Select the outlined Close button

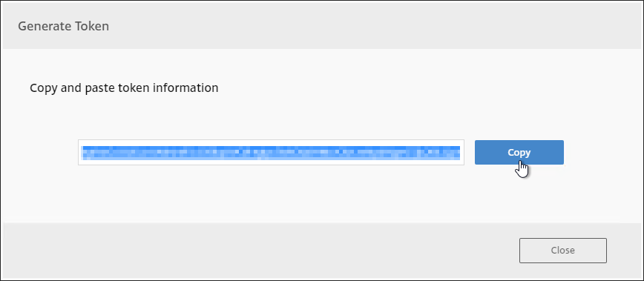562,251
